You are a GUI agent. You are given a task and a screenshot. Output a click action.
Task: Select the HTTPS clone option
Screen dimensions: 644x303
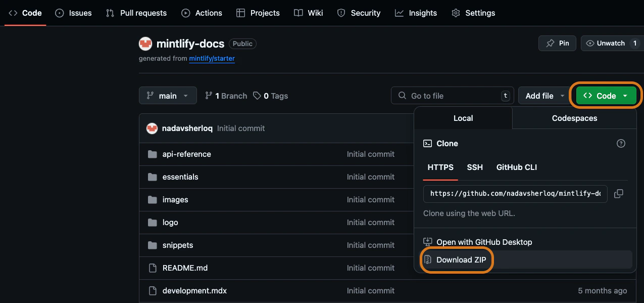pos(440,167)
